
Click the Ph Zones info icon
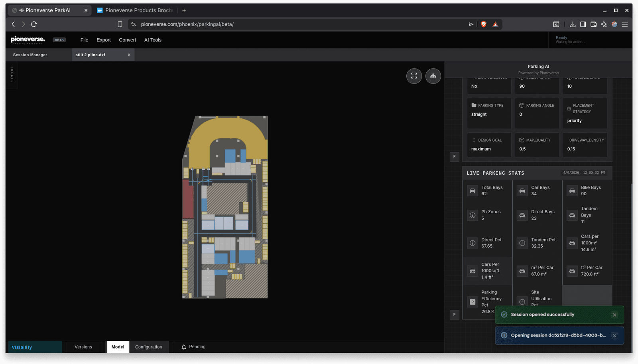point(473,215)
